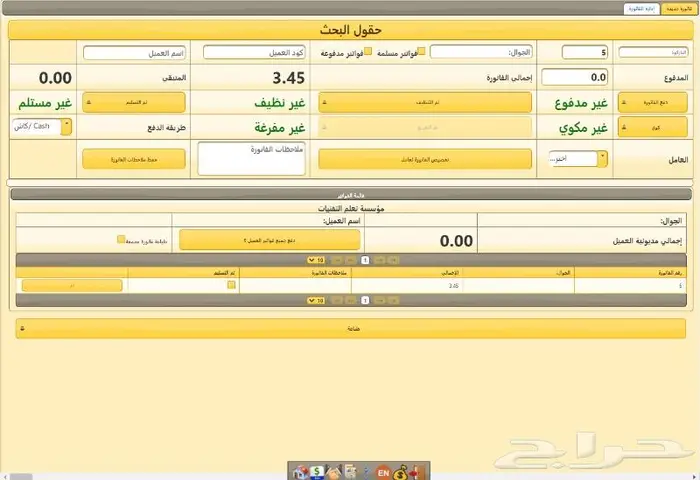Click the رقم الفاتورة column header

point(630,272)
